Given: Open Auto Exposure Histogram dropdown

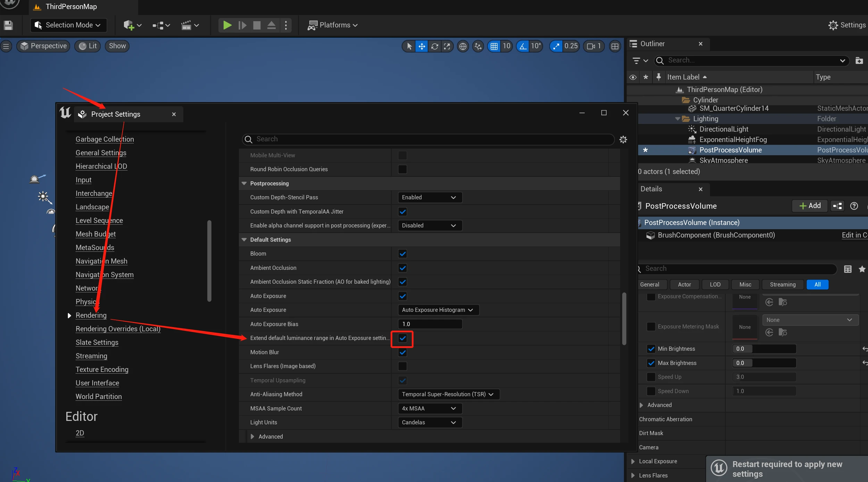Looking at the screenshot, I should pyautogui.click(x=438, y=310).
